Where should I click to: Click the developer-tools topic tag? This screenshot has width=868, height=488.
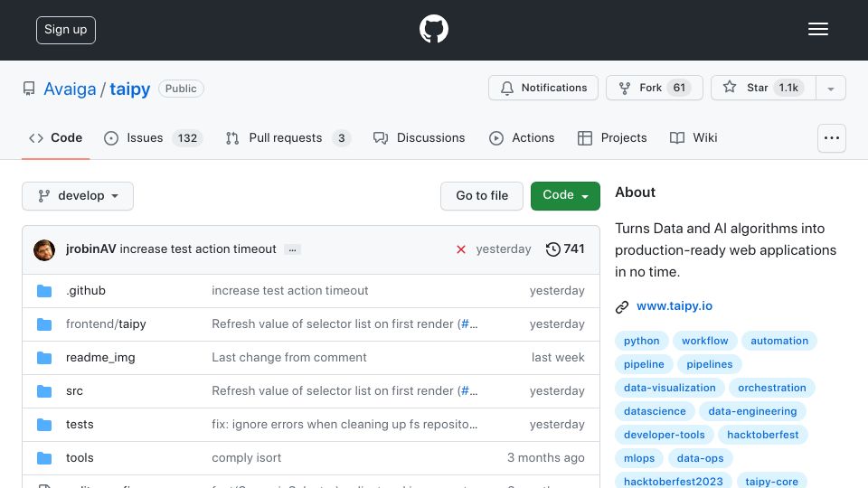pyautogui.click(x=665, y=435)
